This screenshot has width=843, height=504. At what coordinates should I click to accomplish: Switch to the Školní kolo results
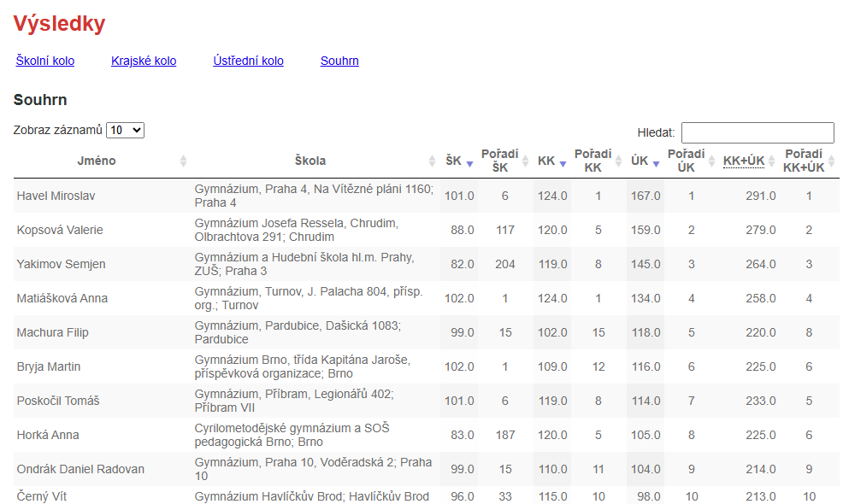click(45, 61)
